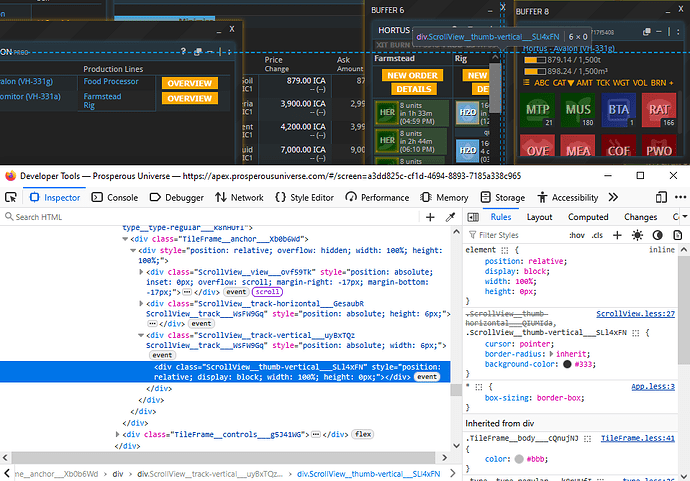The image size is (690, 481).
Task: Collapse the ScrollView__track-vertical div node
Action: click(x=141, y=335)
